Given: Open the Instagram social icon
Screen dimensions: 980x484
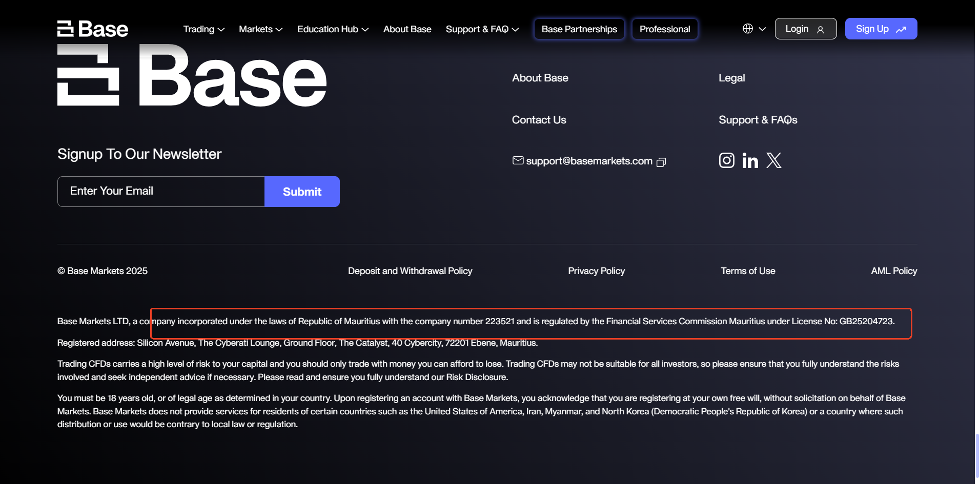Looking at the screenshot, I should click(726, 161).
